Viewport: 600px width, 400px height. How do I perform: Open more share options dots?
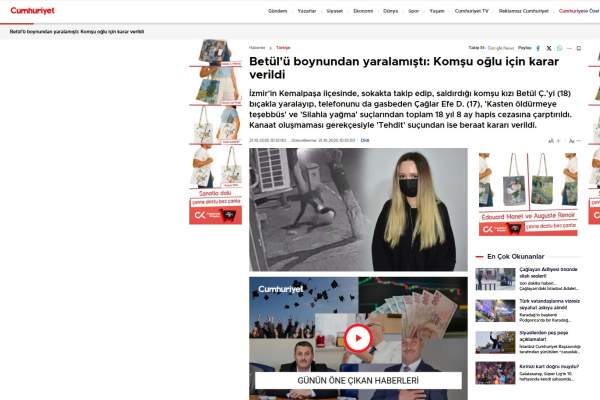[x=569, y=48]
